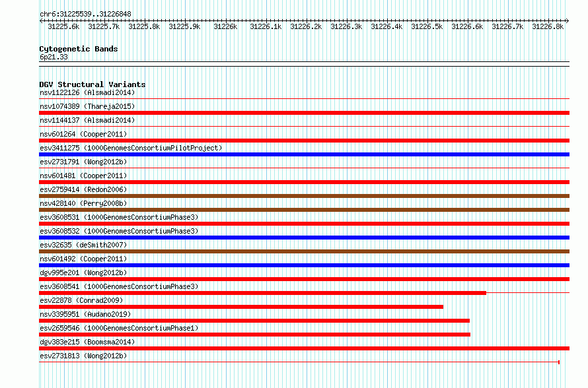Click the 31225.7k ruler tick label
The width and height of the screenshot is (588, 388).
click(104, 26)
